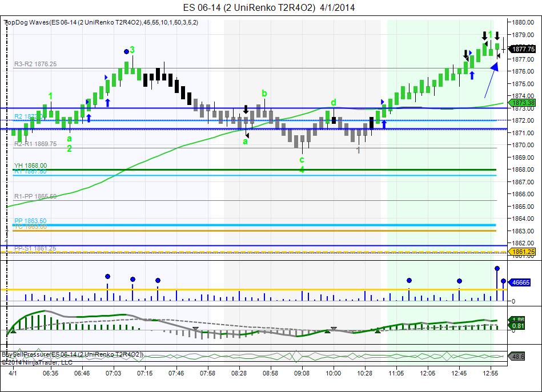The image size is (542, 392).
Task: Click the green wave label b
Action: coord(264,93)
